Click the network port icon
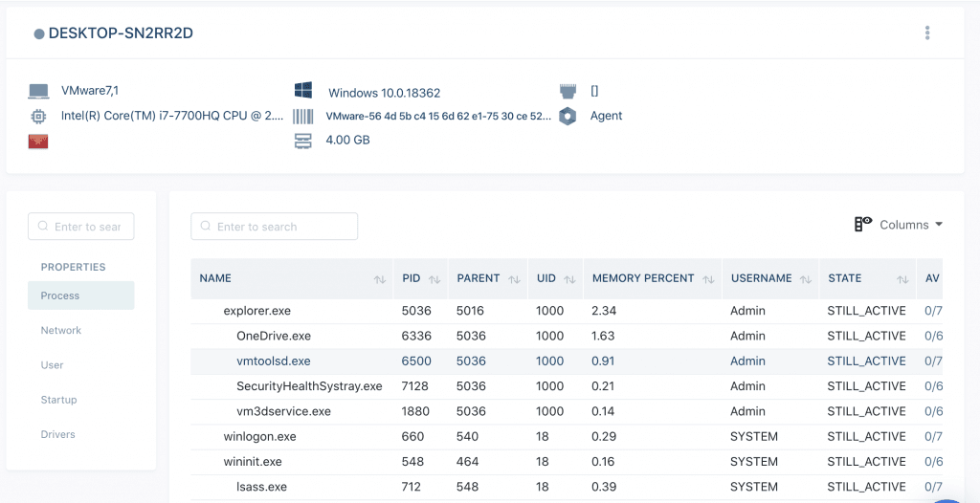980x503 pixels. pyautogui.click(x=568, y=91)
